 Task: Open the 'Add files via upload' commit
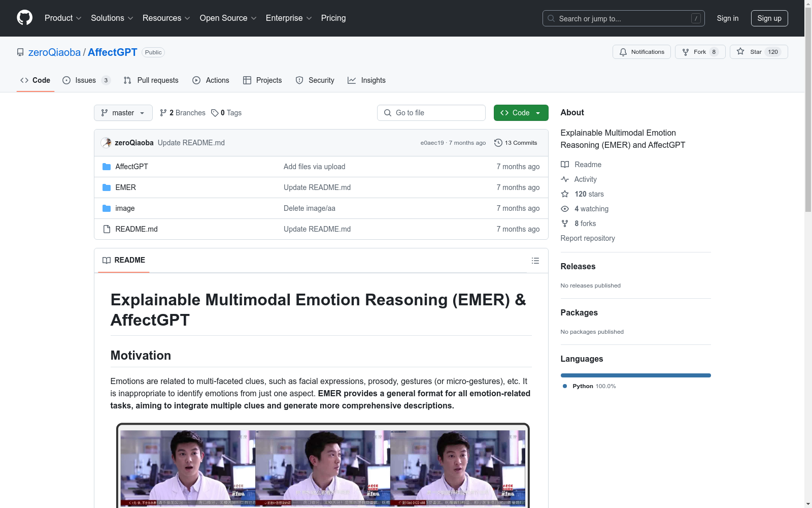[314, 167]
